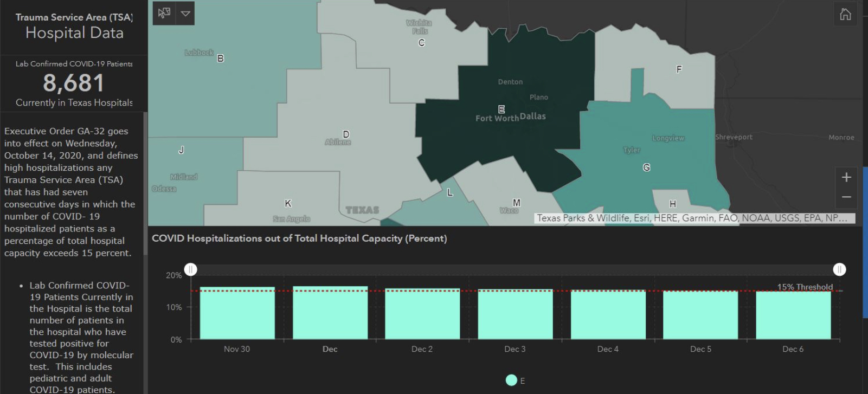This screenshot has height=394, width=868.
Task: Select the Nov 30 bar in chart
Action: coord(237,313)
